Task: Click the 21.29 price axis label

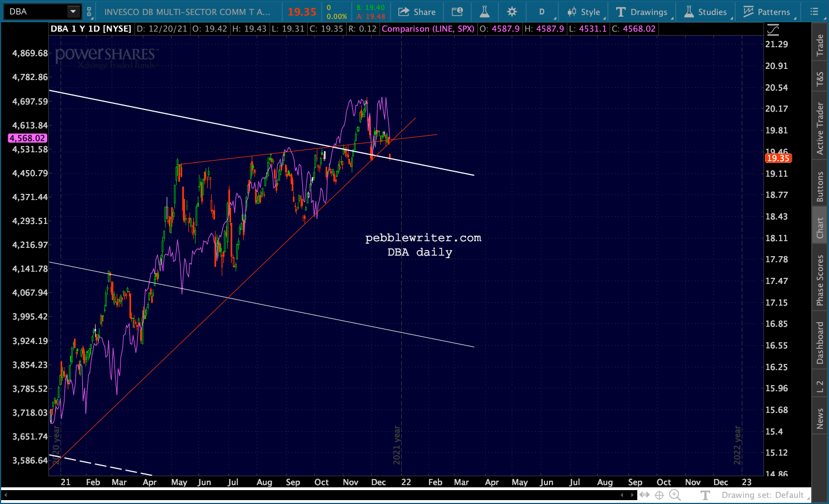Action: [777, 44]
